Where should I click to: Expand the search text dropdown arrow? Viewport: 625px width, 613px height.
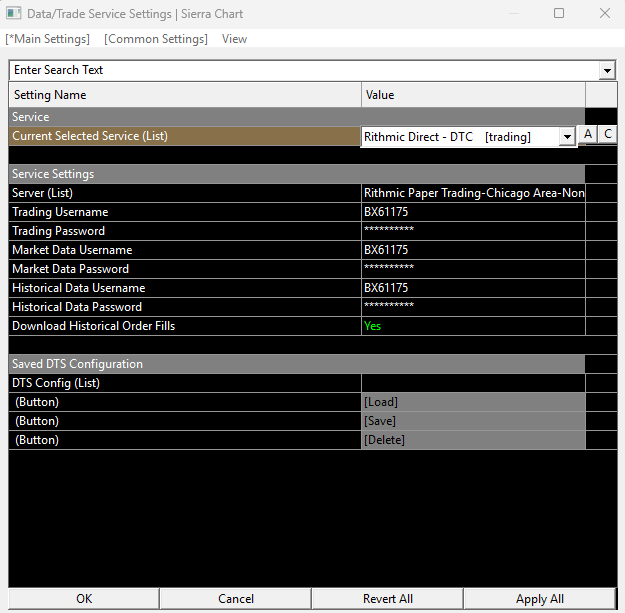607,71
